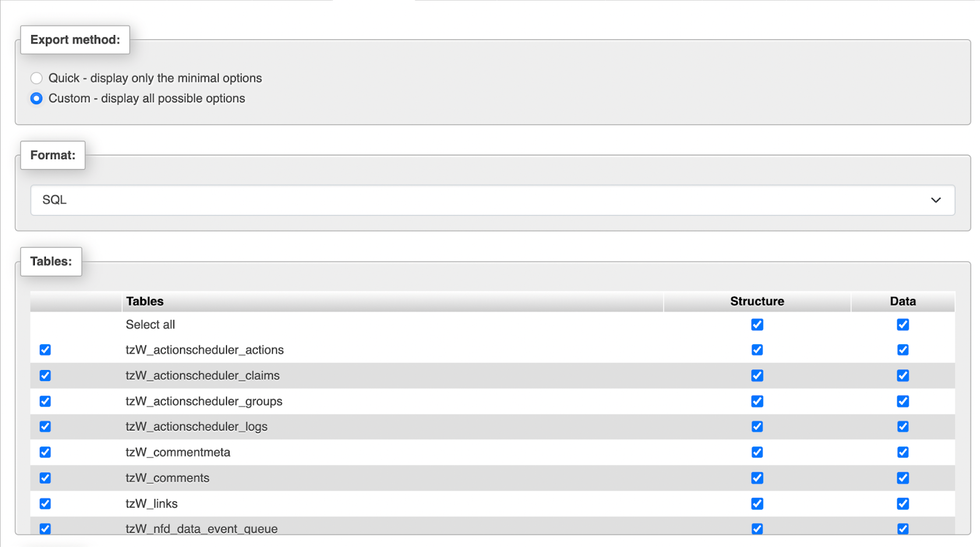Click the Tables column header
The width and height of the screenshot is (980, 547).
(x=145, y=301)
